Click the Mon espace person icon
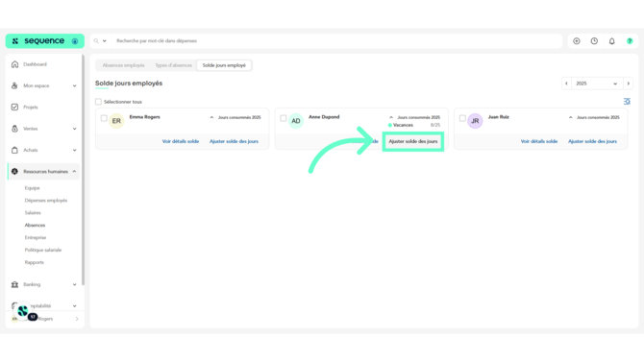644x362 pixels. pos(14,85)
